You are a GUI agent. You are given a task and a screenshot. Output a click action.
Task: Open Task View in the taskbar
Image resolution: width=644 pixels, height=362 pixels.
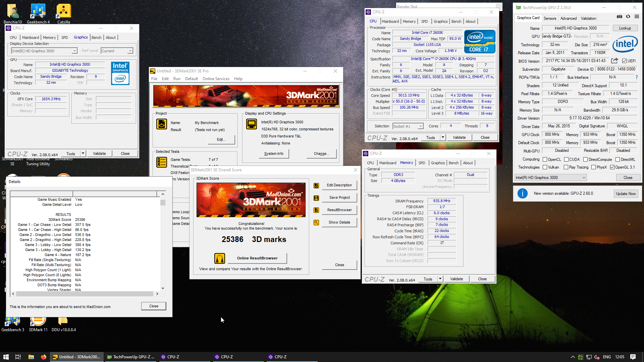coord(18,357)
